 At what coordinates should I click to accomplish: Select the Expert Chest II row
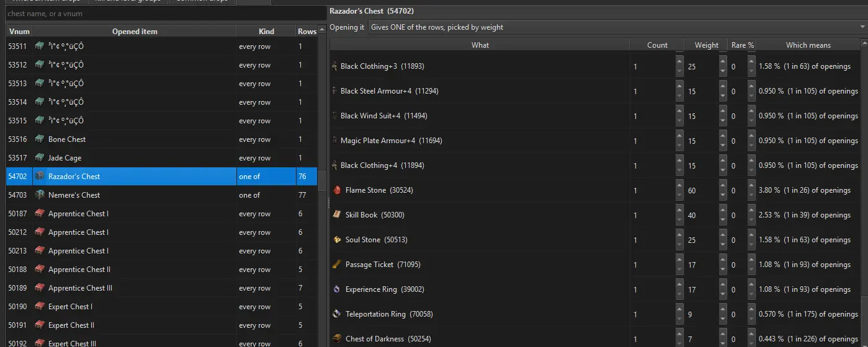click(x=161, y=325)
